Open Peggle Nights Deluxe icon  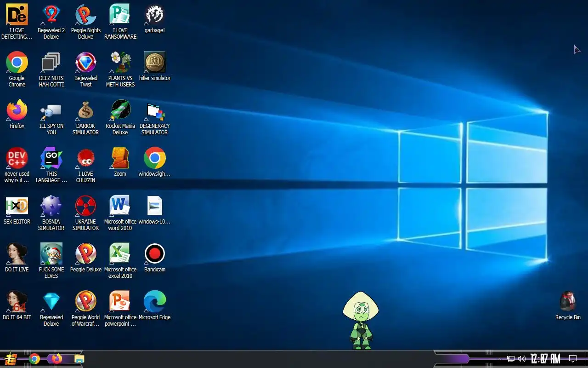coord(86,21)
